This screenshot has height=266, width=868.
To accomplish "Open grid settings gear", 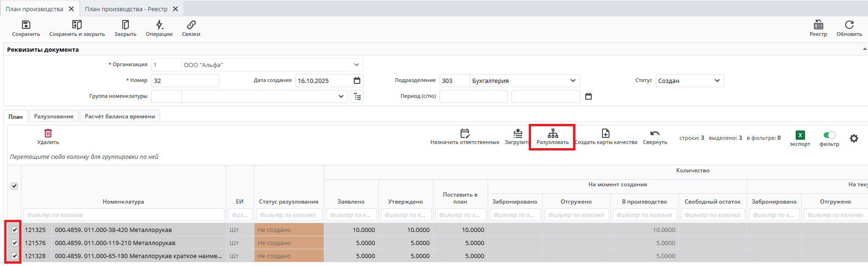I will click(x=854, y=138).
